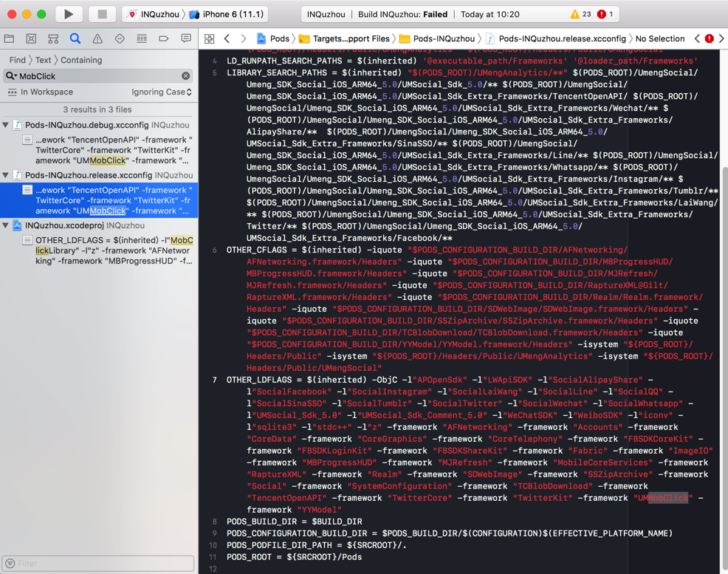Go forward in editor history

point(244,38)
